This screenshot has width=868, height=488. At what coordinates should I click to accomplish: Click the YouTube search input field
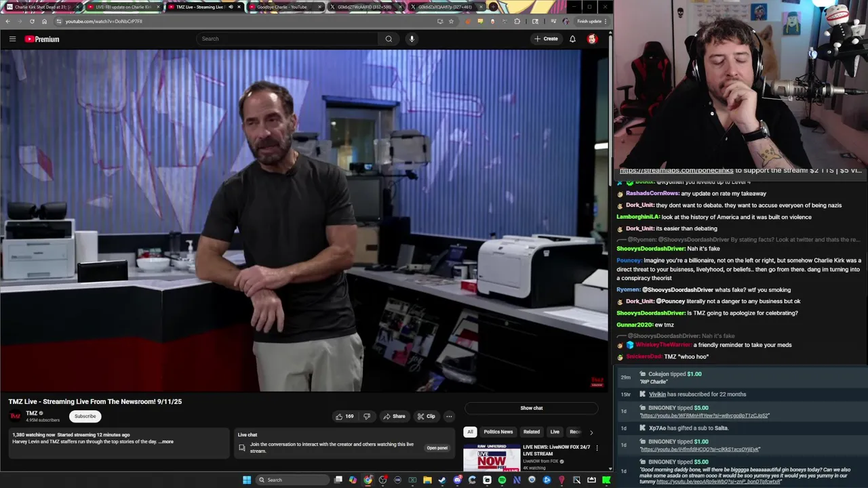pyautogui.click(x=288, y=39)
